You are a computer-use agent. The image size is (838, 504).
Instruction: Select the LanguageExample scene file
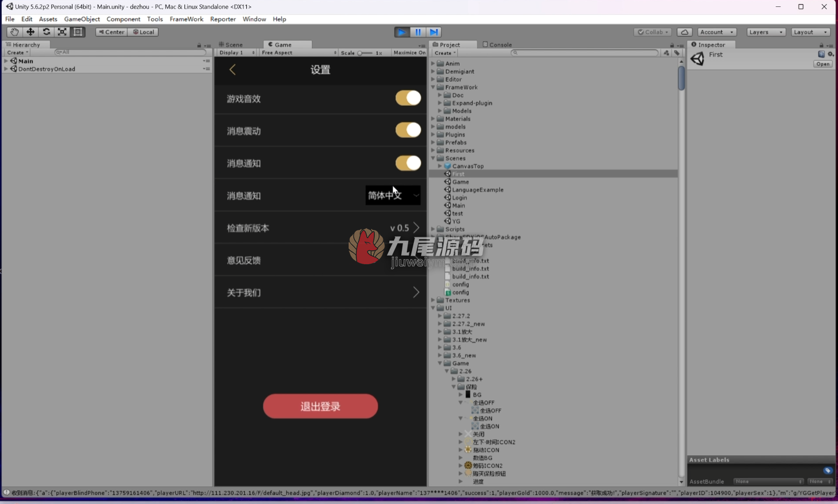[478, 190]
